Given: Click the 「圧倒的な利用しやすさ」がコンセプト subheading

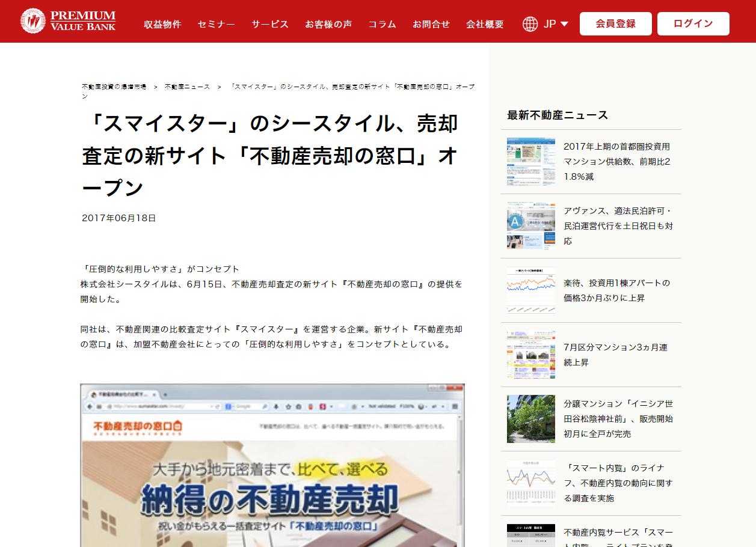Looking at the screenshot, I should coord(160,269).
